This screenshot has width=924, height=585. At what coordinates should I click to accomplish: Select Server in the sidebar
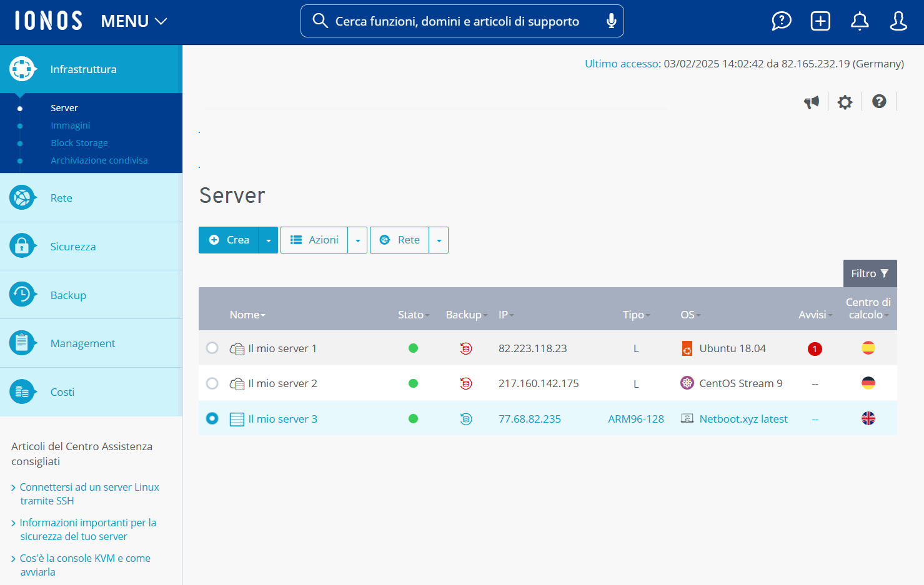[64, 108]
